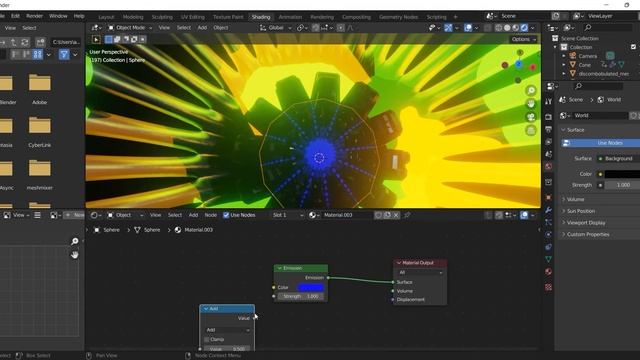Select solid viewport shading

point(507,28)
